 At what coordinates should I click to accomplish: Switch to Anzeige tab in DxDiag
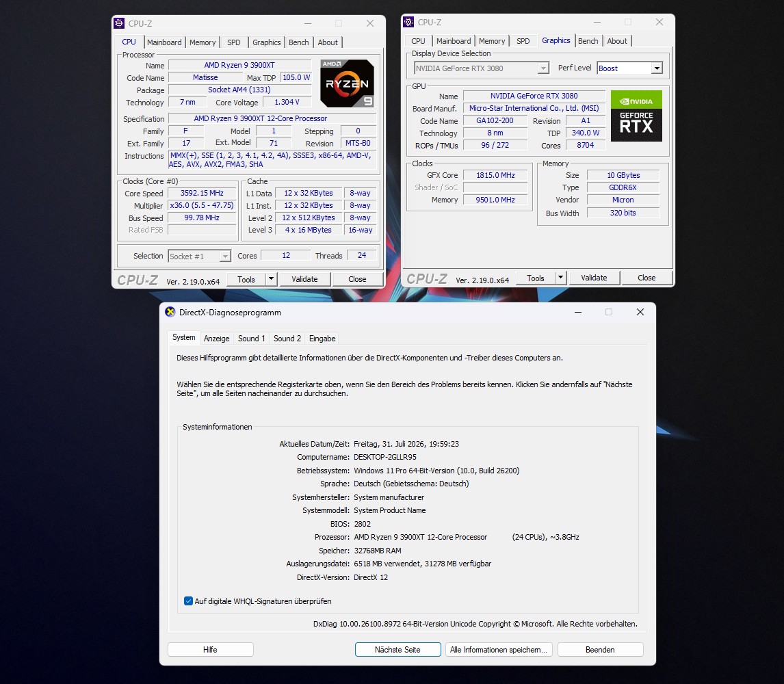pyautogui.click(x=216, y=339)
